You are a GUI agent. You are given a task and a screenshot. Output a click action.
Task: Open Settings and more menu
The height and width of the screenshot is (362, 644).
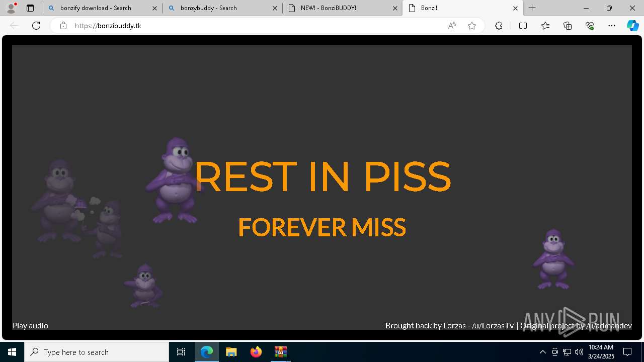(x=612, y=26)
